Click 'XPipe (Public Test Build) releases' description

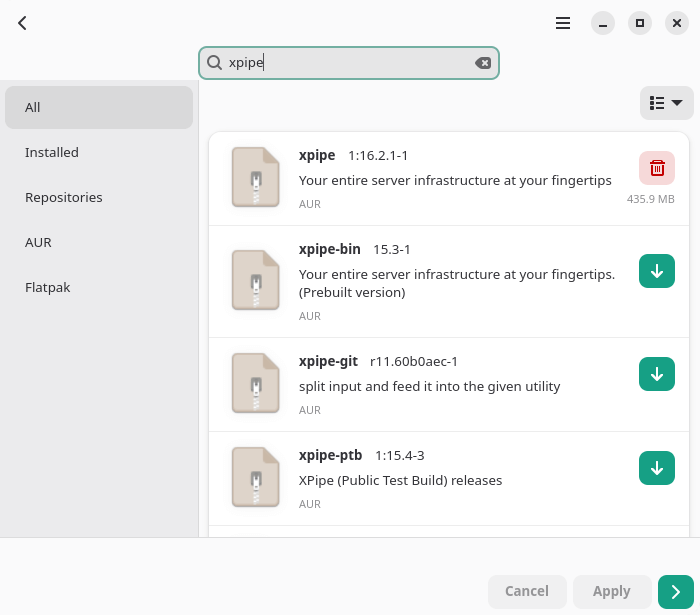click(x=400, y=481)
